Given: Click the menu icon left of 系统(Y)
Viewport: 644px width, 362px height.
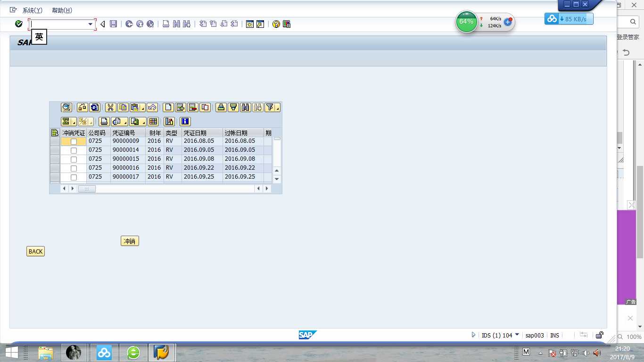Looking at the screenshot, I should tap(13, 10).
